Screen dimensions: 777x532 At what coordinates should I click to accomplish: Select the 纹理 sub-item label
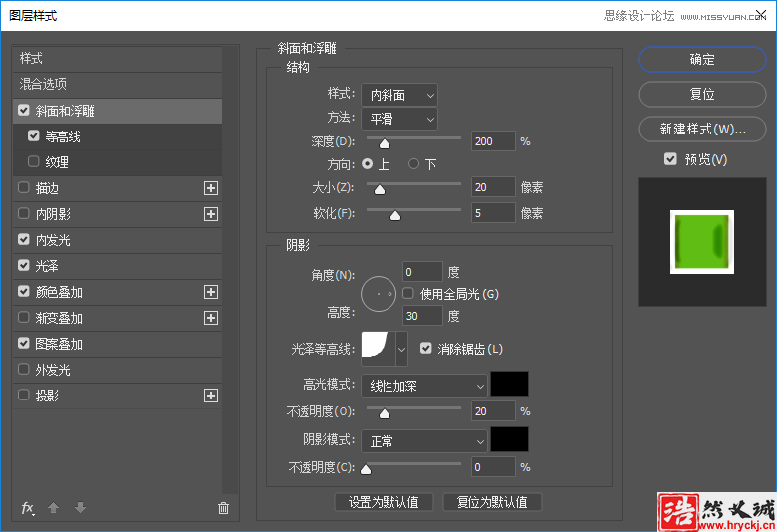[57, 162]
